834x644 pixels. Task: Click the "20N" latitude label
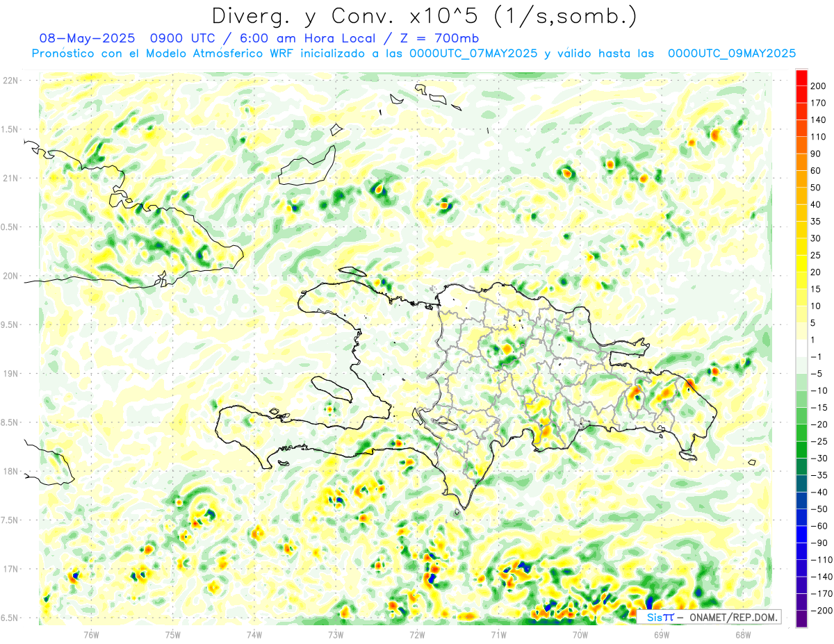(x=10, y=276)
